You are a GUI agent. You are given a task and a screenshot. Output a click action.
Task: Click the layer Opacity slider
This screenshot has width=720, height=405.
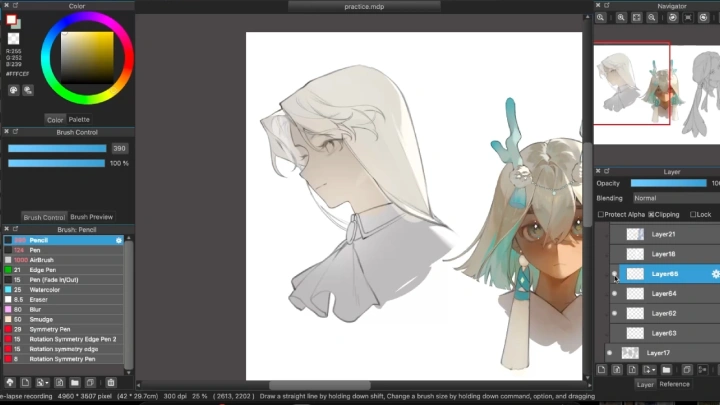[x=670, y=183]
